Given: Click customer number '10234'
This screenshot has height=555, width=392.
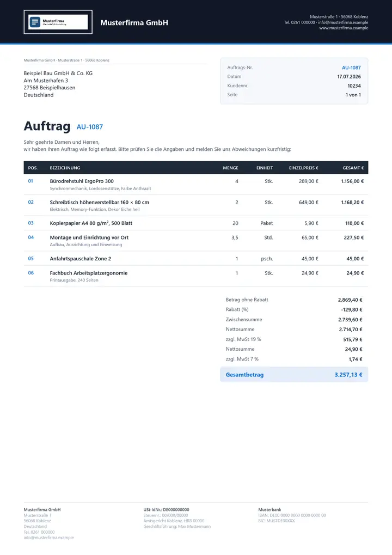Looking at the screenshot, I should (354, 86).
